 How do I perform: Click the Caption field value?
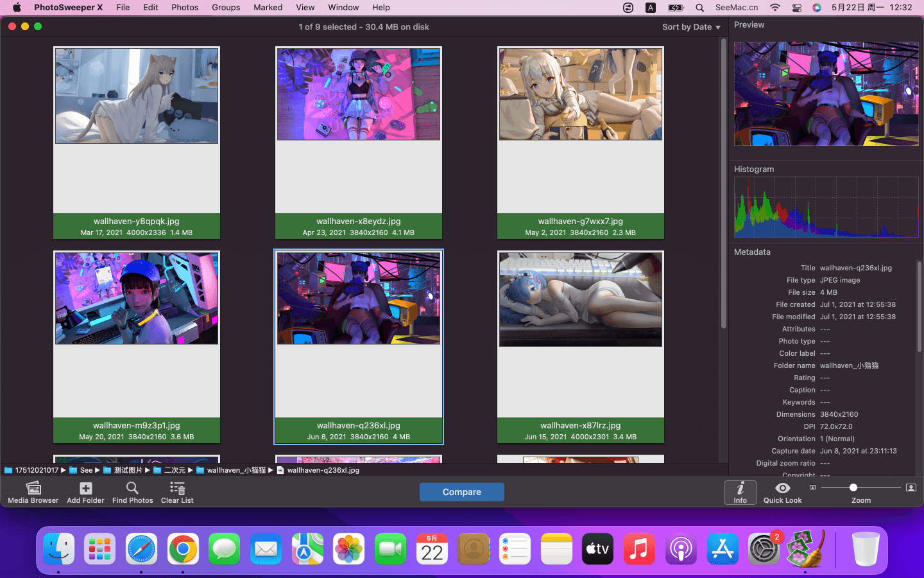pos(825,390)
